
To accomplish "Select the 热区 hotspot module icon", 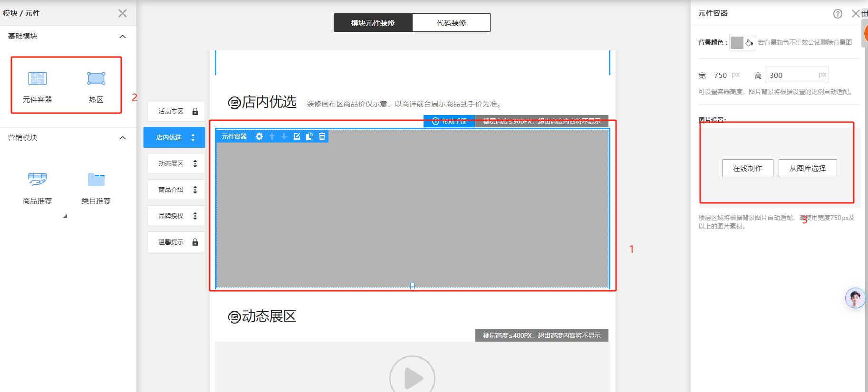I will (x=96, y=79).
